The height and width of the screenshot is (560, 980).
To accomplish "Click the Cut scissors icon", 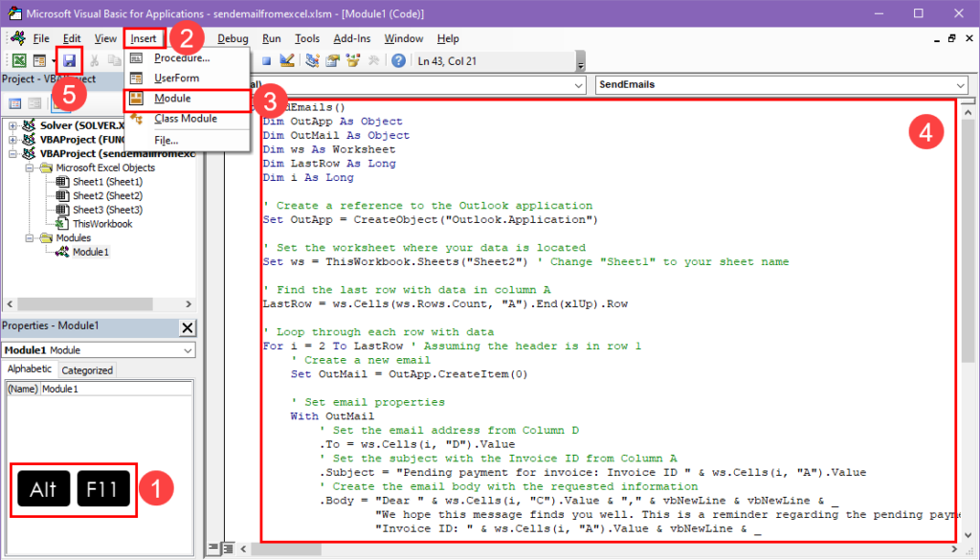I will [96, 60].
